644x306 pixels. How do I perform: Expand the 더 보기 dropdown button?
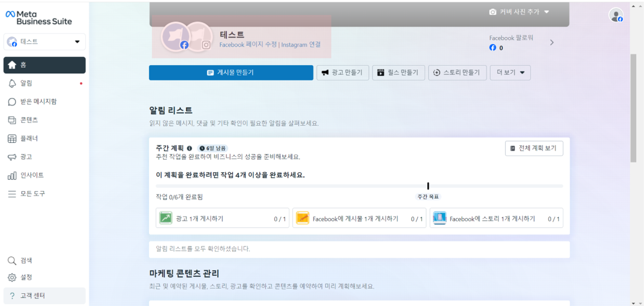[x=510, y=73]
